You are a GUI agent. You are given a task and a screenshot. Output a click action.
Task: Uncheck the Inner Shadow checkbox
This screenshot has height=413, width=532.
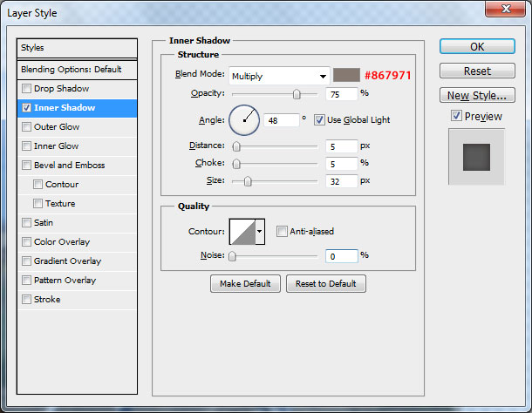click(x=26, y=108)
